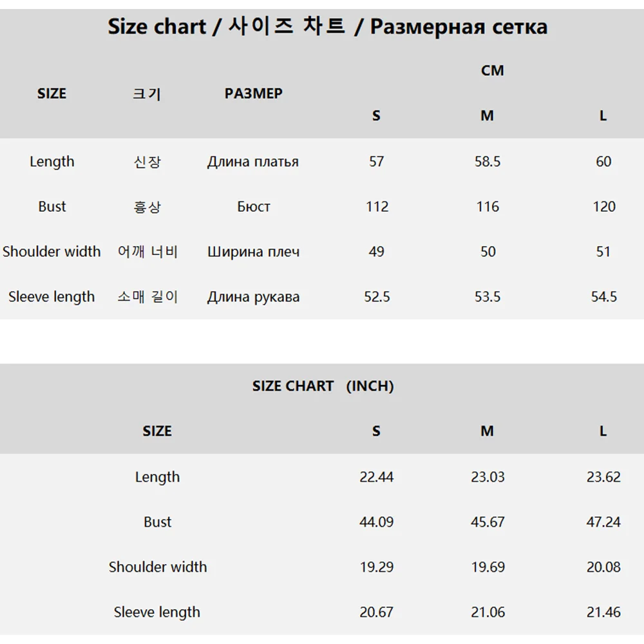Select the S column header in CM table

[376, 116]
